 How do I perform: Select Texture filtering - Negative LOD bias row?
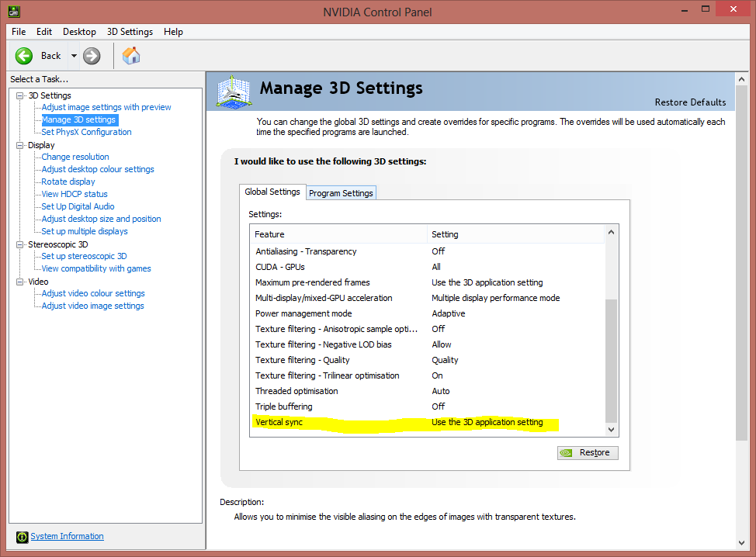(428, 344)
